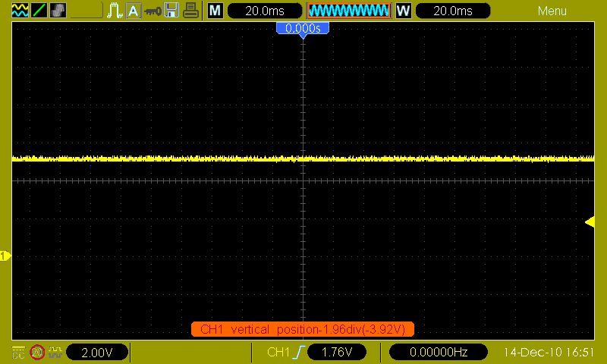Toggle the red circled bandwidth limit icon
This screenshot has width=607, height=364.
click(x=36, y=352)
